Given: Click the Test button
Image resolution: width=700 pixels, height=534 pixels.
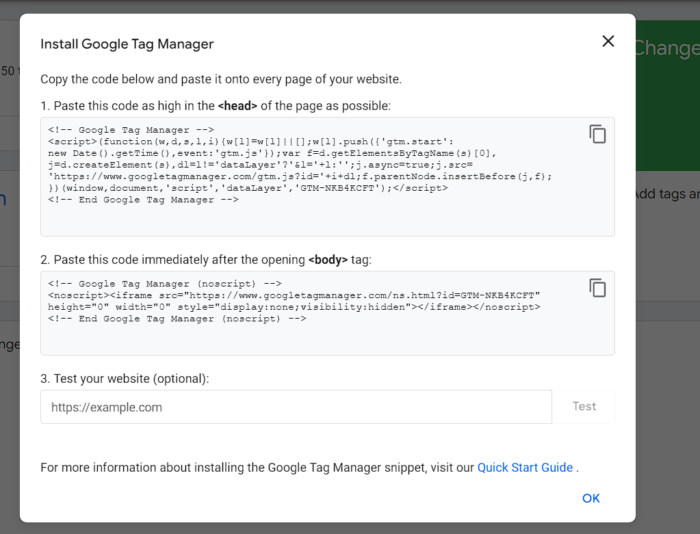Looking at the screenshot, I should tap(584, 406).
